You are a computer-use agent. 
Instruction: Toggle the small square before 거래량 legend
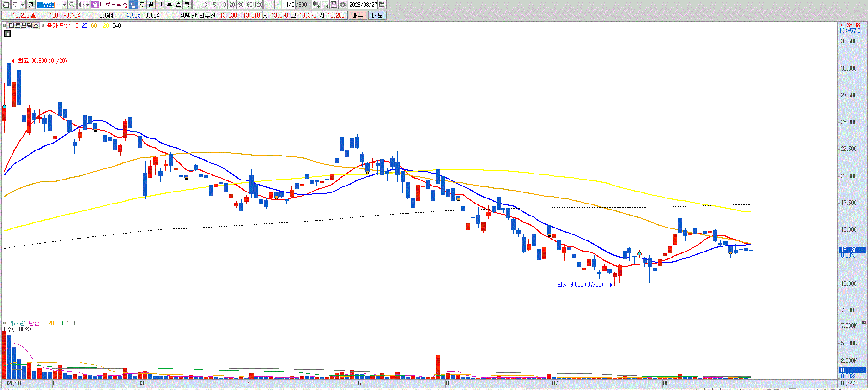5,324
